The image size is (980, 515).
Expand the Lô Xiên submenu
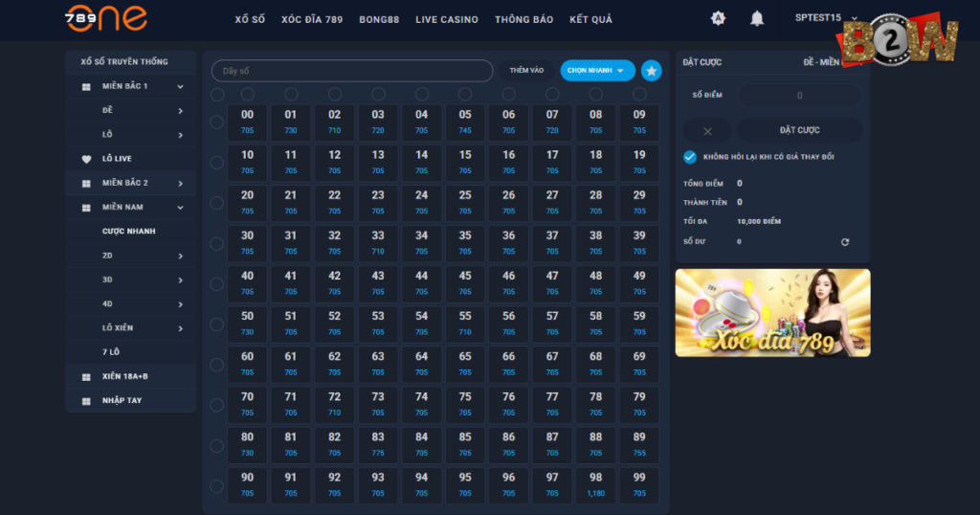tap(180, 328)
